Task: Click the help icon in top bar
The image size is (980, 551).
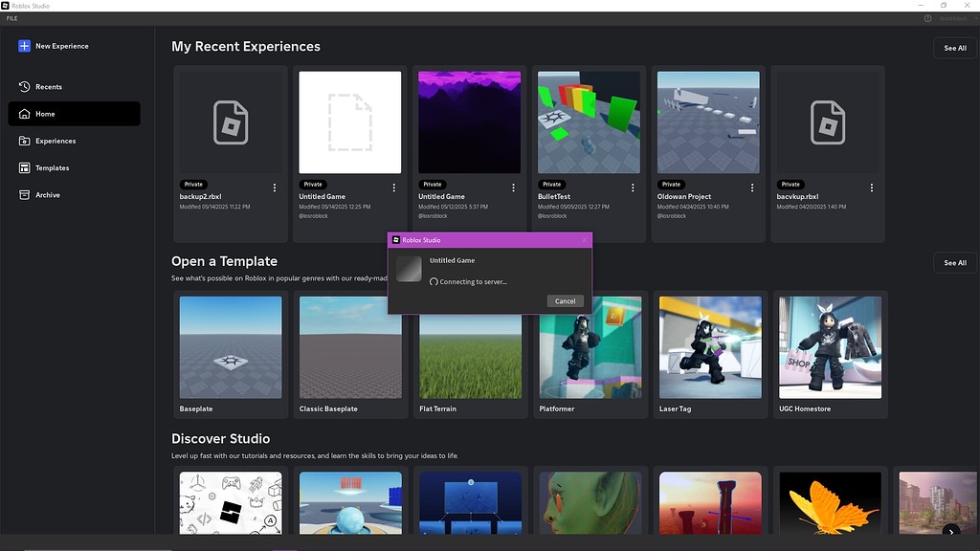Action: 928,19
